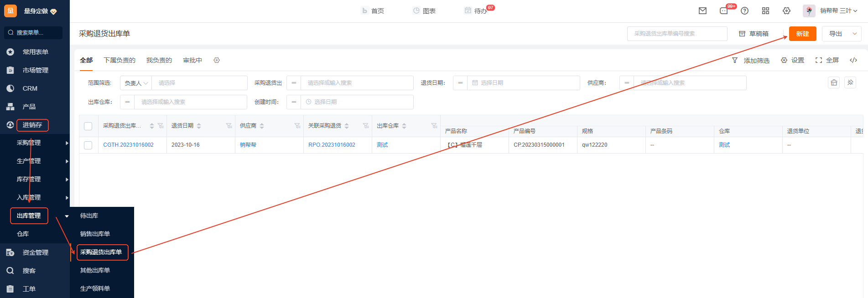Open the apps grid icon in header
The width and height of the screenshot is (868, 298).
click(765, 11)
